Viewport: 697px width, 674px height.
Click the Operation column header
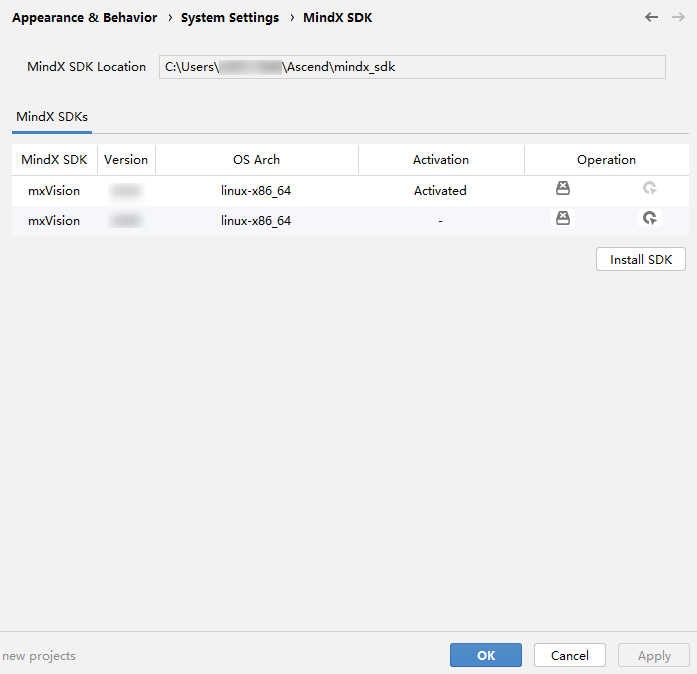coord(606,160)
